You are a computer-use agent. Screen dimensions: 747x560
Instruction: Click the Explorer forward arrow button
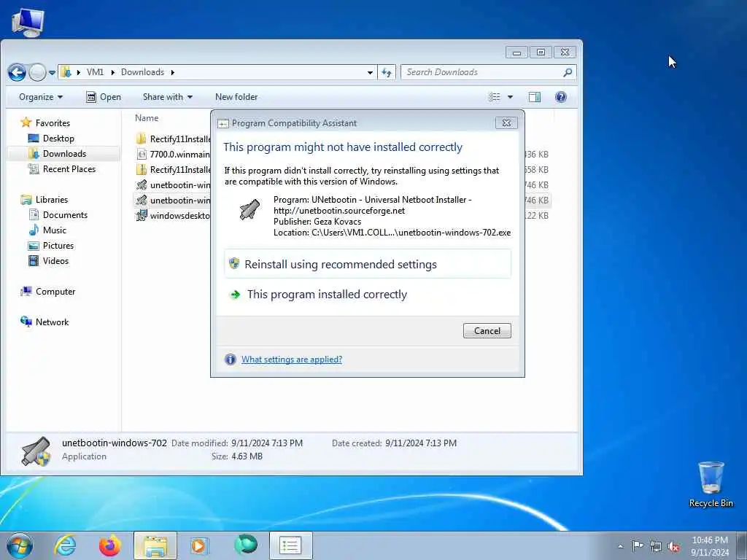[37, 72]
